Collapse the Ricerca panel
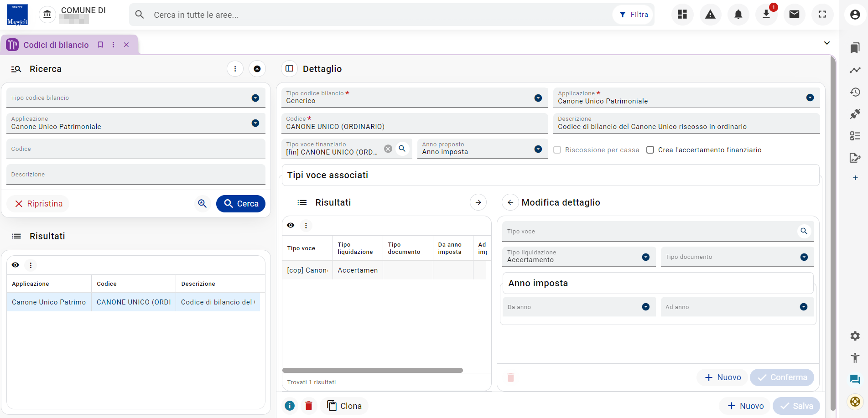 point(257,69)
